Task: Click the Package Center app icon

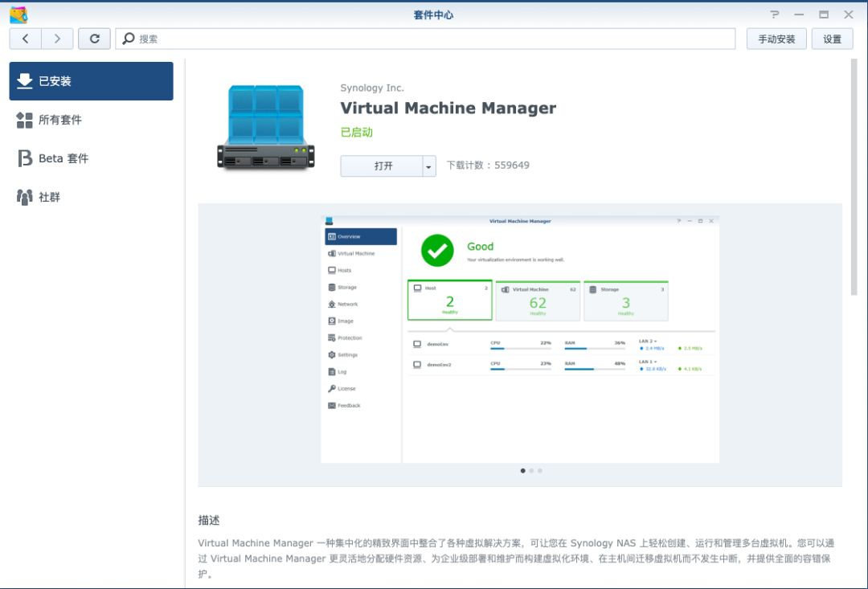Action: click(18, 15)
